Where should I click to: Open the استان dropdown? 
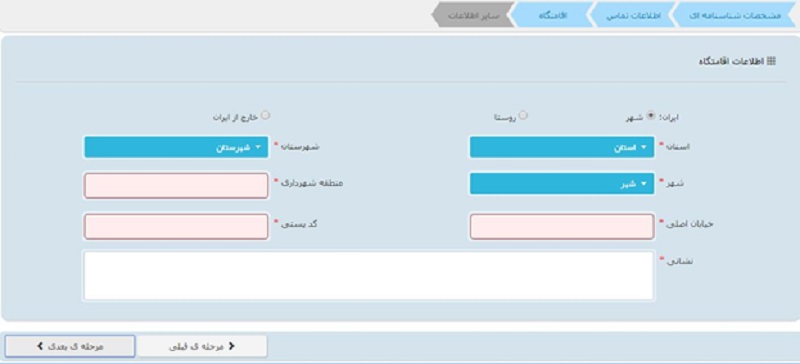tap(562, 147)
